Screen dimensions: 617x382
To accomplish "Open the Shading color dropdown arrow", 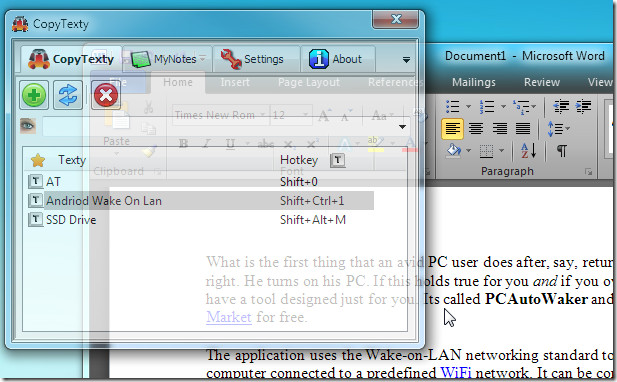I will pos(468,151).
